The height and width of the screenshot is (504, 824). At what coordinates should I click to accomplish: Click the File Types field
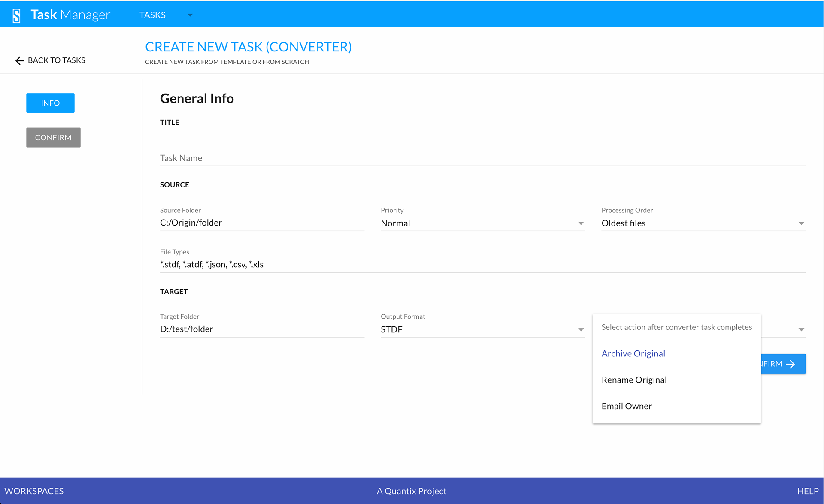pyautogui.click(x=482, y=264)
